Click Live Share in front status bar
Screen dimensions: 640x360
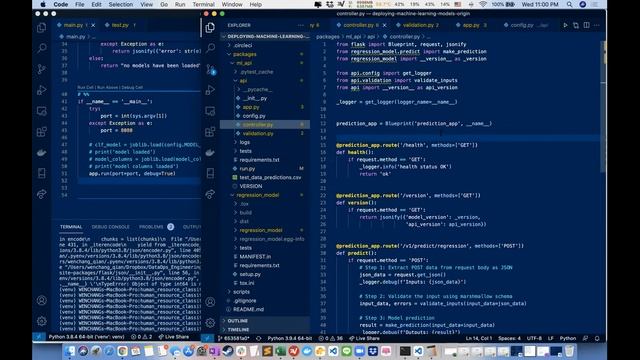coord(364,338)
